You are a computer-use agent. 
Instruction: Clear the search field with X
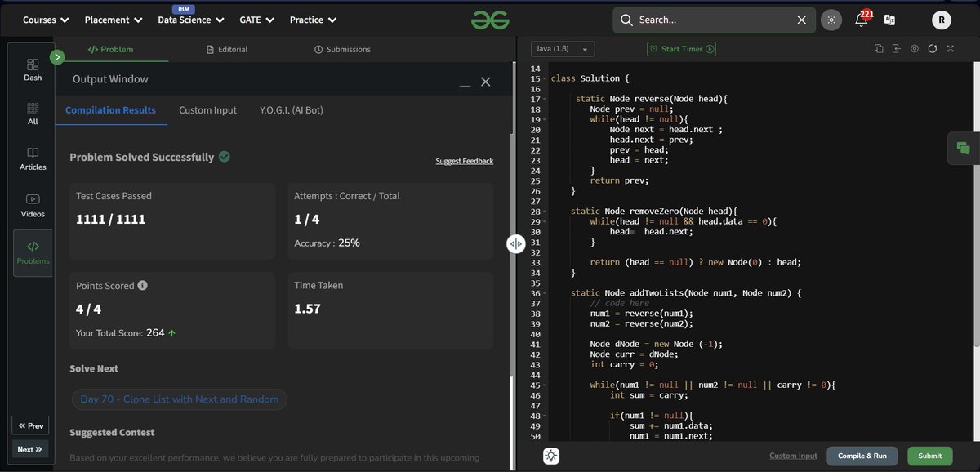801,20
